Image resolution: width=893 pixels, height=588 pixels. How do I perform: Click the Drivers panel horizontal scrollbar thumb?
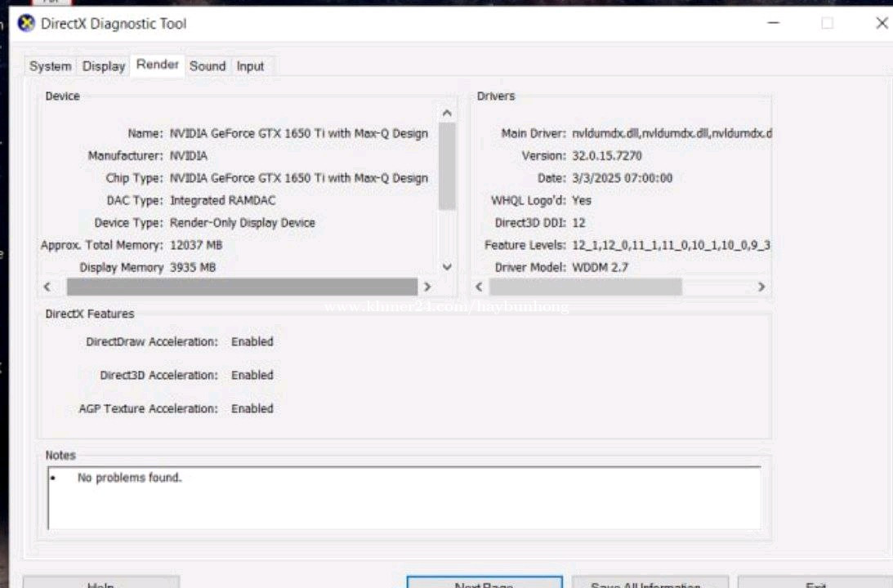586,287
